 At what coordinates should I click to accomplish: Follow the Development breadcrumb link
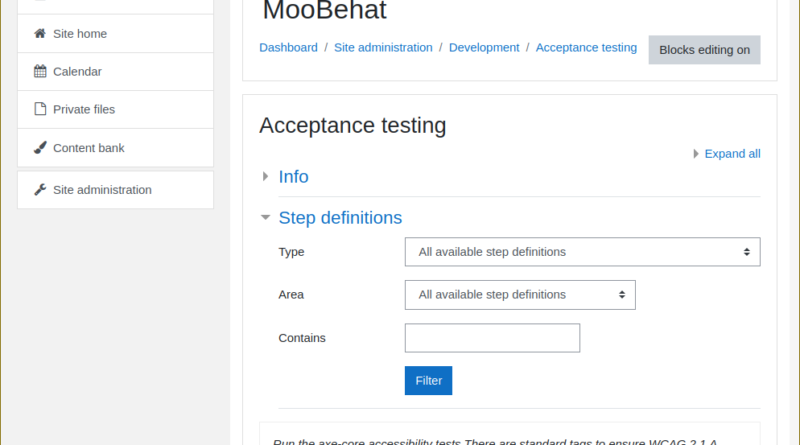pos(484,47)
